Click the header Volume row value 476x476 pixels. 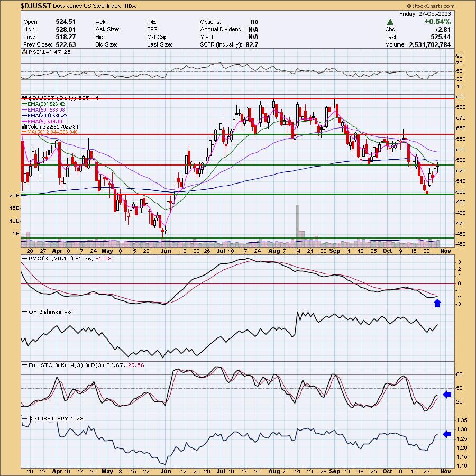429,44
